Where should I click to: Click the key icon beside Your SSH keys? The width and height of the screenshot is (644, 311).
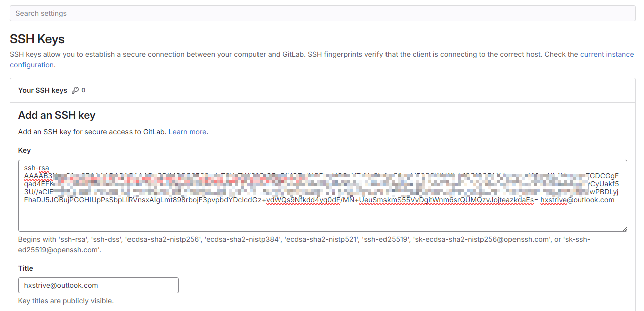75,90
